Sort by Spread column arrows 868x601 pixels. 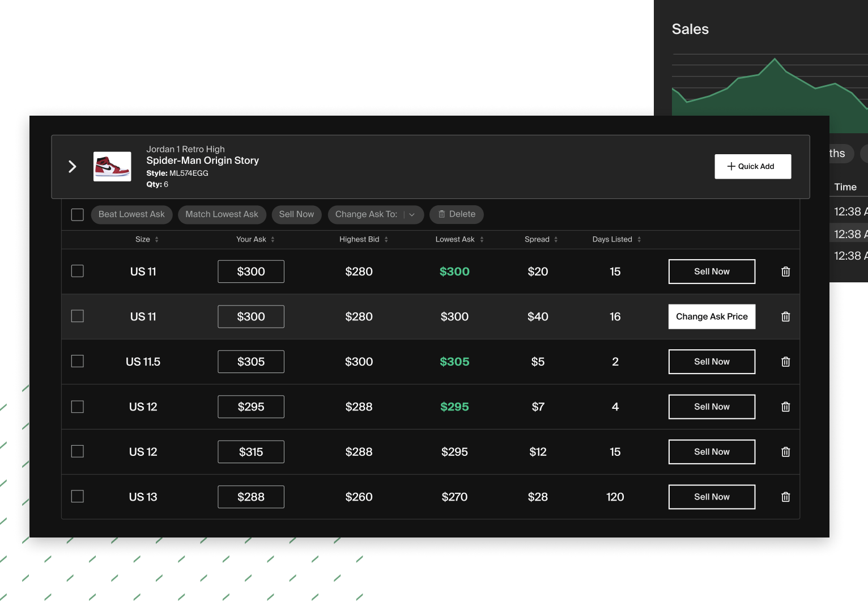[x=556, y=239]
